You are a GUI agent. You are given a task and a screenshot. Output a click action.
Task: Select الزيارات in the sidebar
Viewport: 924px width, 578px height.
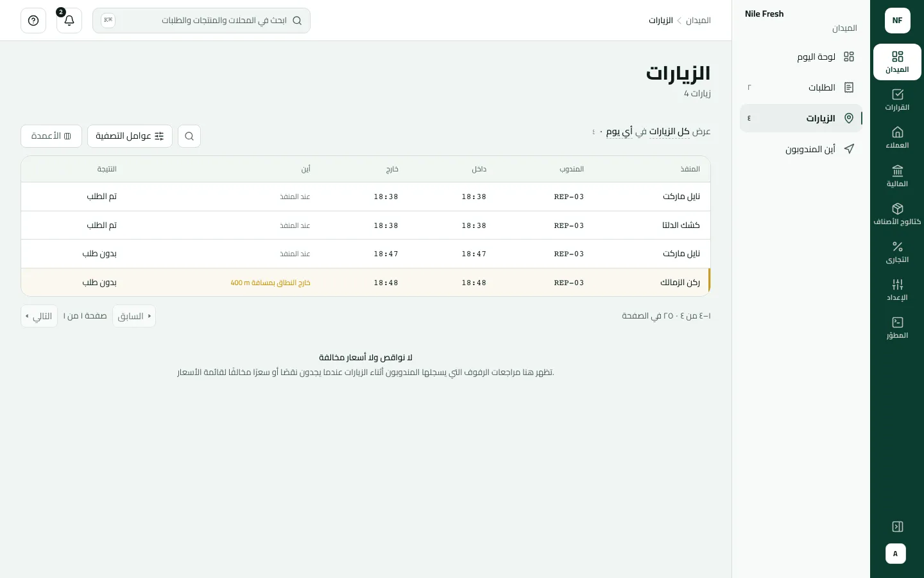(x=801, y=118)
